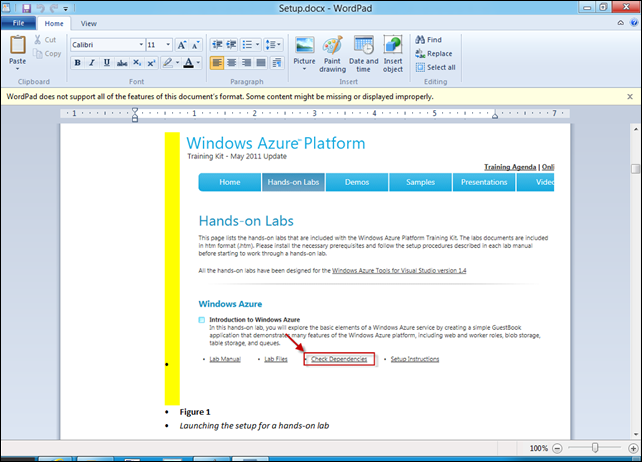Click the zoom slider handle
The width and height of the screenshot is (642, 462).
pyautogui.click(x=595, y=448)
